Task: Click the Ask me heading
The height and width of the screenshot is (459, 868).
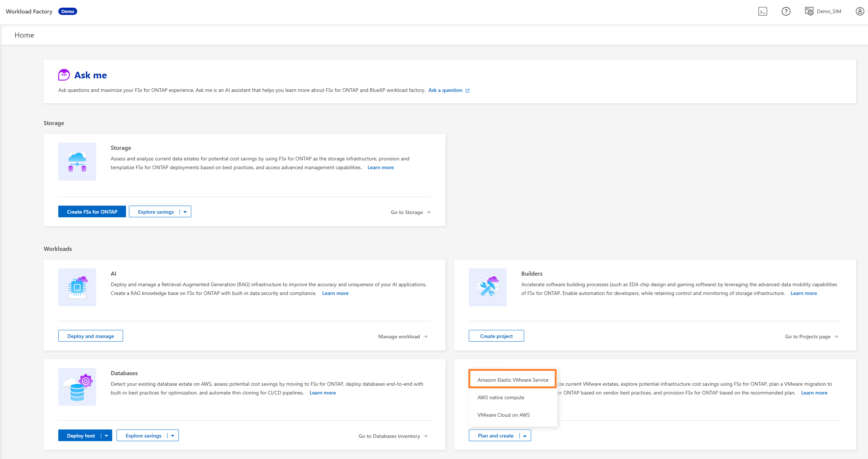Action: (x=91, y=75)
